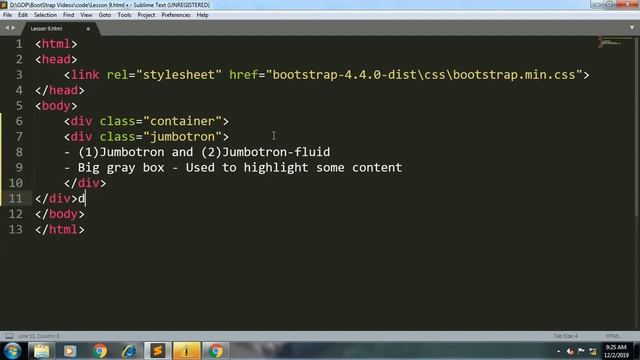Viewport: 640px width, 360px height.
Task: Open the second Chrome icon in taskbar
Action: [x=216, y=351]
